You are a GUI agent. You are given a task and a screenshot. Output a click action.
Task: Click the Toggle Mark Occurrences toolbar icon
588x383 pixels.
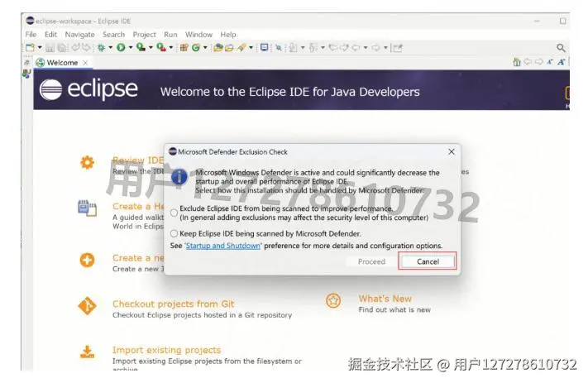[x=278, y=48]
